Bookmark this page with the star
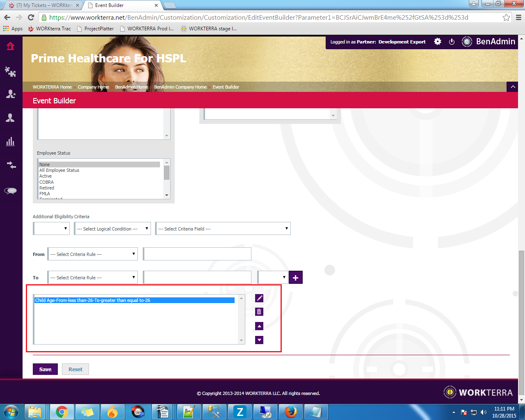The height and width of the screenshot is (420, 525). coord(507,17)
